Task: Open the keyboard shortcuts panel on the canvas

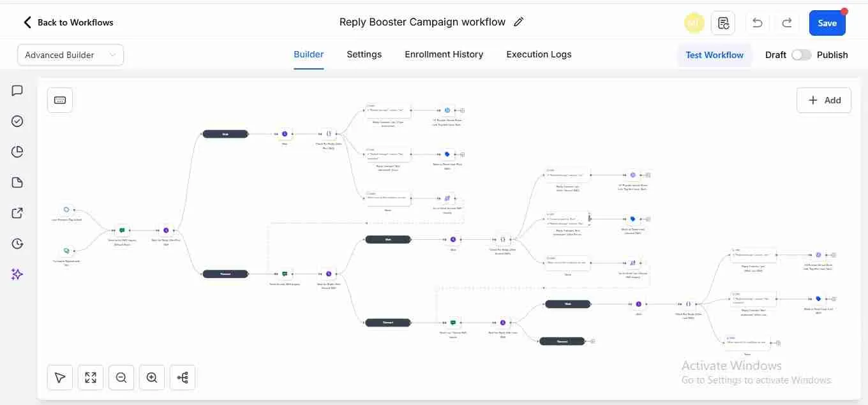Action: pos(59,99)
